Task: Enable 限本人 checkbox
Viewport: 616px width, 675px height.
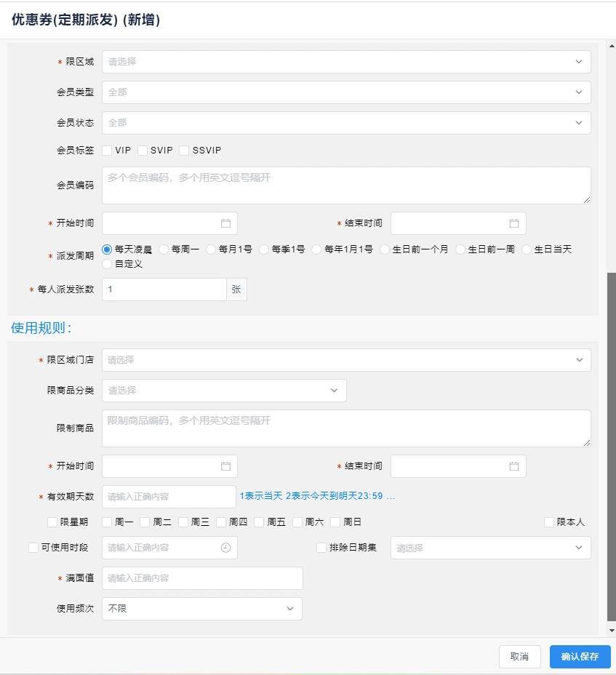Action: click(x=549, y=522)
